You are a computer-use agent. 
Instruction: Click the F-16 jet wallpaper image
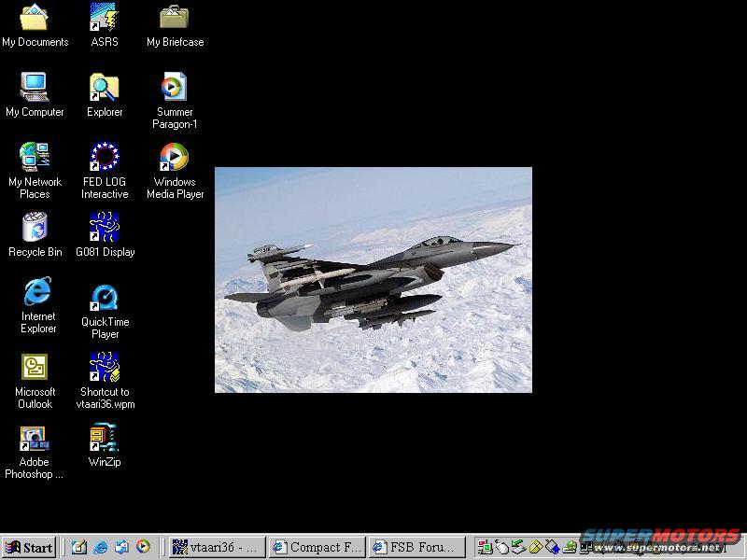click(x=373, y=280)
